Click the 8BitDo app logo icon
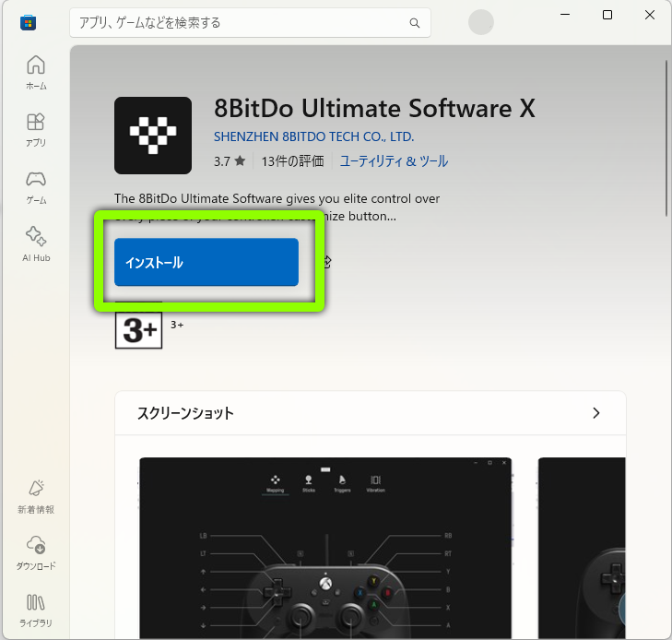This screenshot has height=640, width=672. coord(153,136)
